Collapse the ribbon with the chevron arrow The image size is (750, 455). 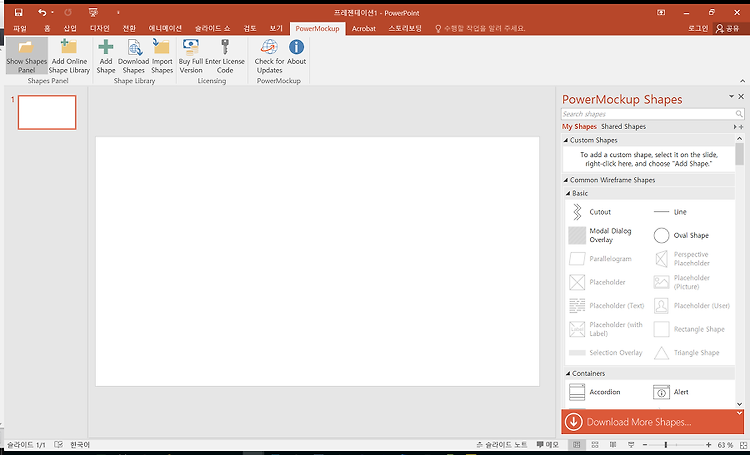coord(742,81)
